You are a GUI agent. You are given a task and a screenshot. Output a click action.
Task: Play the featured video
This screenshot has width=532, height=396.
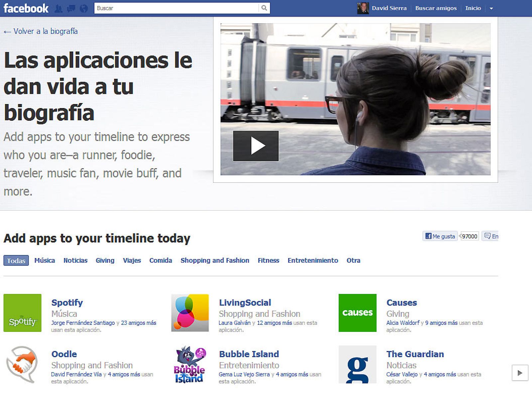(x=256, y=145)
